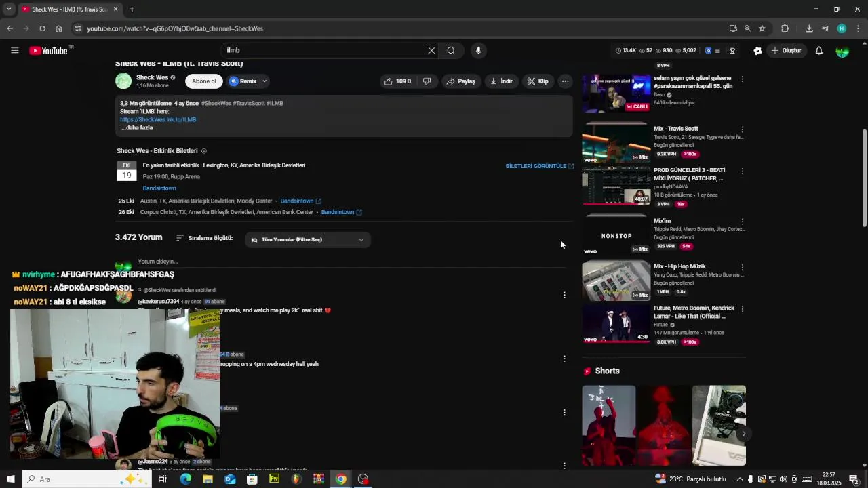Open Bandsintown link for Corpus Christi event
The image size is (868, 488).
point(341,212)
